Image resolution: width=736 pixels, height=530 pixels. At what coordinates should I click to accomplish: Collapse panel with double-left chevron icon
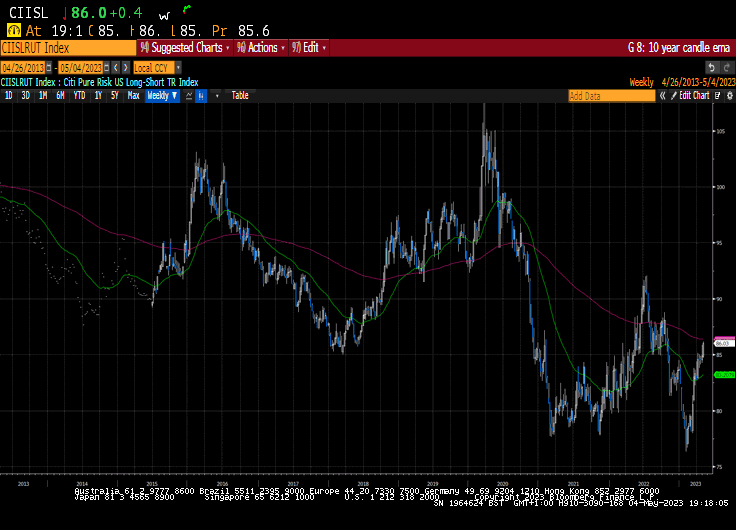(x=662, y=95)
